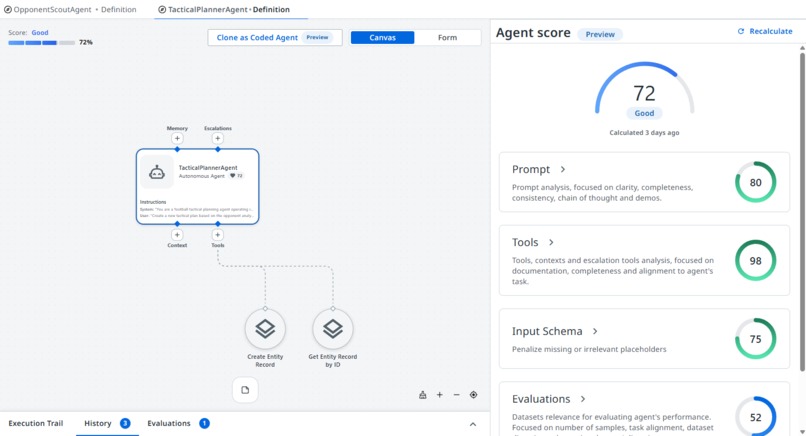
Task: Expand the Evaluations score section
Action: (583, 399)
